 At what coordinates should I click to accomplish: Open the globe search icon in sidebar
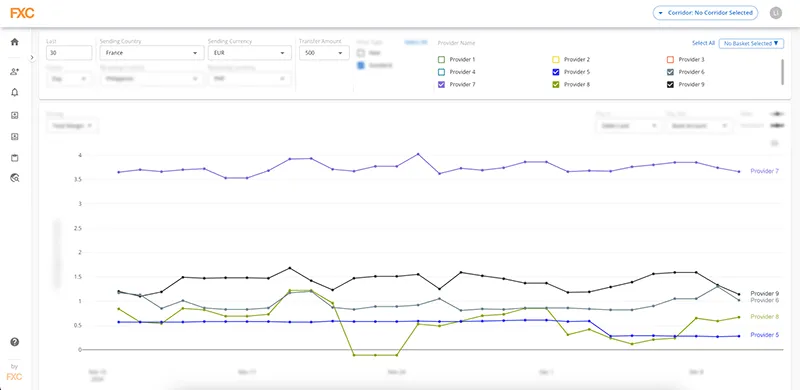coord(14,178)
